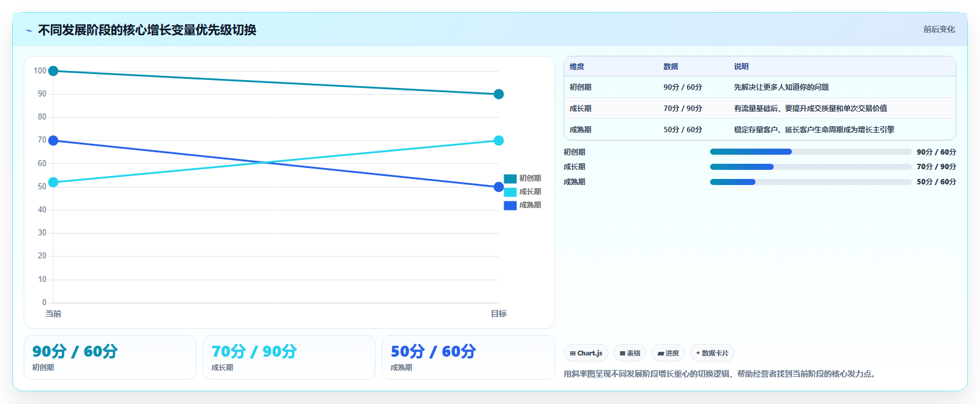This screenshot has width=980, height=404.
Task: Toggle the 成熟期 legend color box
Action: coord(510,205)
